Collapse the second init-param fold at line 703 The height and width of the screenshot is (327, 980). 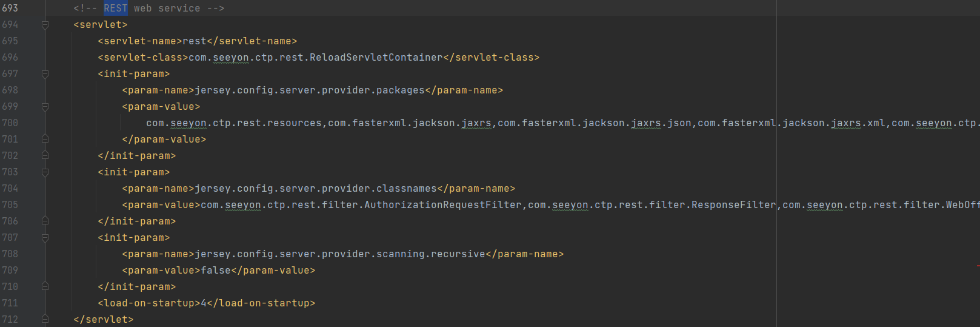tap(45, 172)
